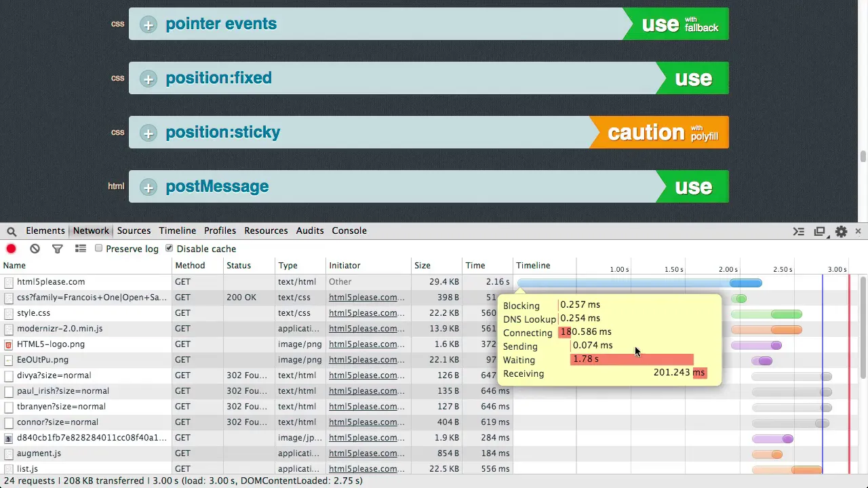The image size is (868, 488).
Task: Click the html5please.com blue timeline bar
Action: point(639,283)
